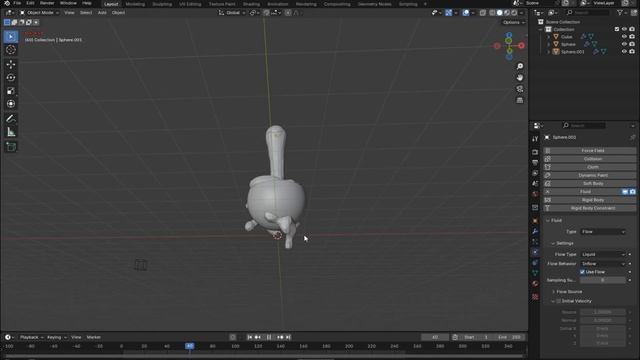Open the fluid Type Flow dropdown

pyautogui.click(x=603, y=232)
